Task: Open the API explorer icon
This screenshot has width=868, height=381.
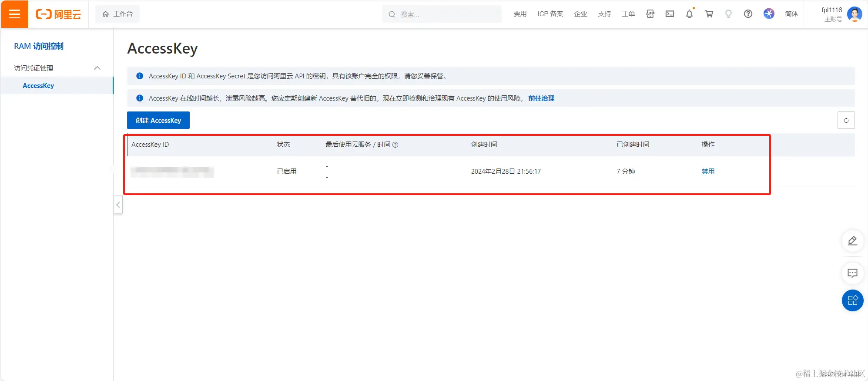Action: 650,14
